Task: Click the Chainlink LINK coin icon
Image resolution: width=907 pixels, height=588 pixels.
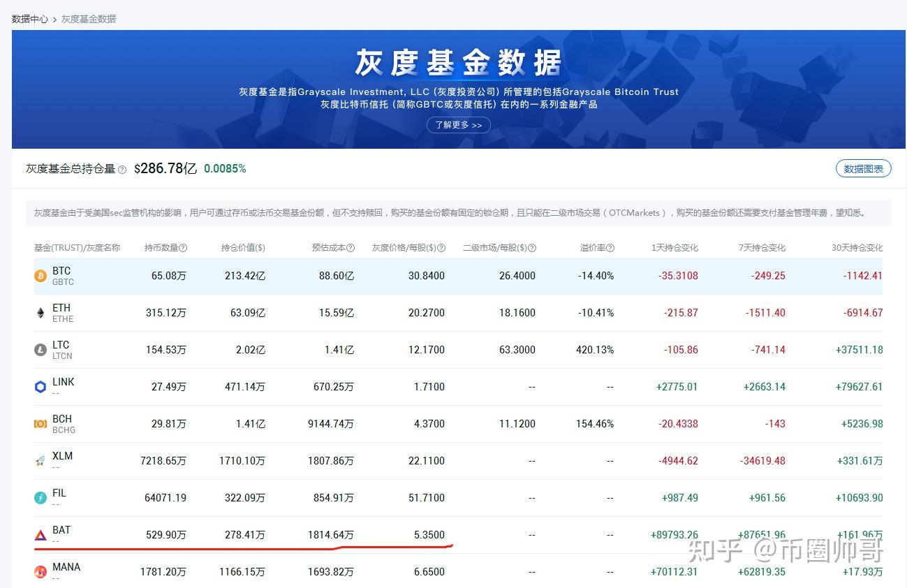Action: [40, 387]
